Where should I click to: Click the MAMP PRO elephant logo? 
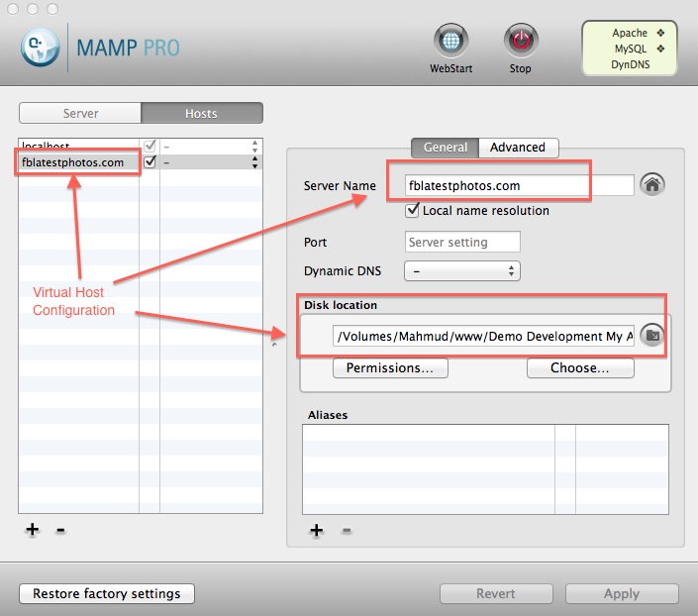40,48
